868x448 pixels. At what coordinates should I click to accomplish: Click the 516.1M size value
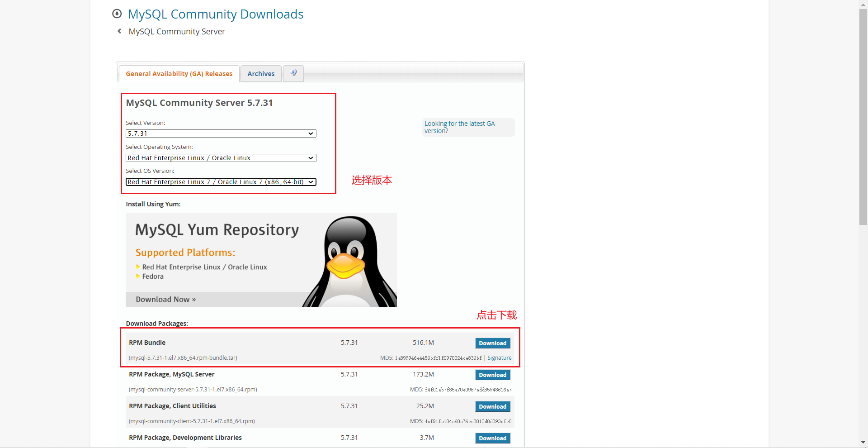(x=423, y=343)
